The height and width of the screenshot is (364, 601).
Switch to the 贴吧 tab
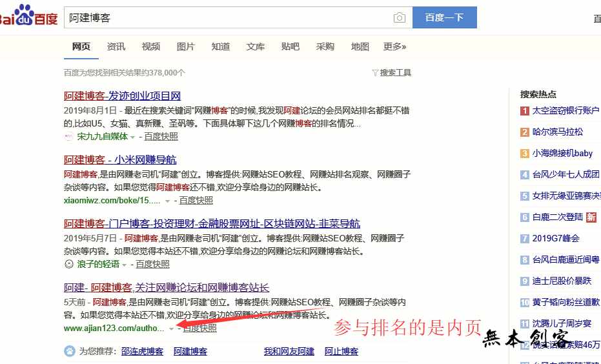(x=290, y=46)
